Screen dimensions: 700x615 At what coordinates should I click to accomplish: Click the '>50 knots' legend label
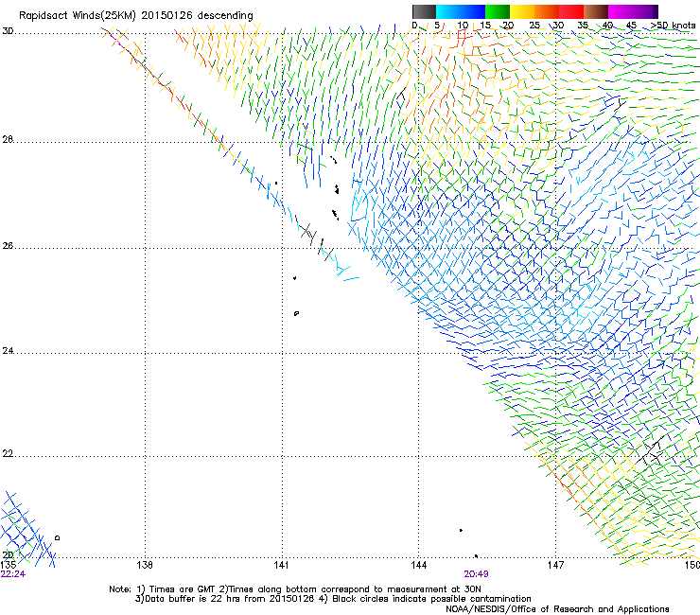(x=674, y=26)
